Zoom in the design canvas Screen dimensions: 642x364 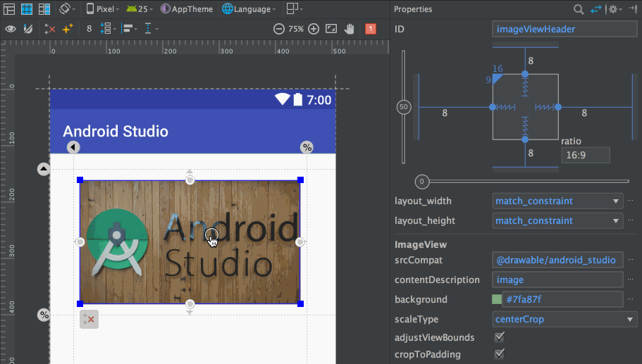(x=314, y=29)
